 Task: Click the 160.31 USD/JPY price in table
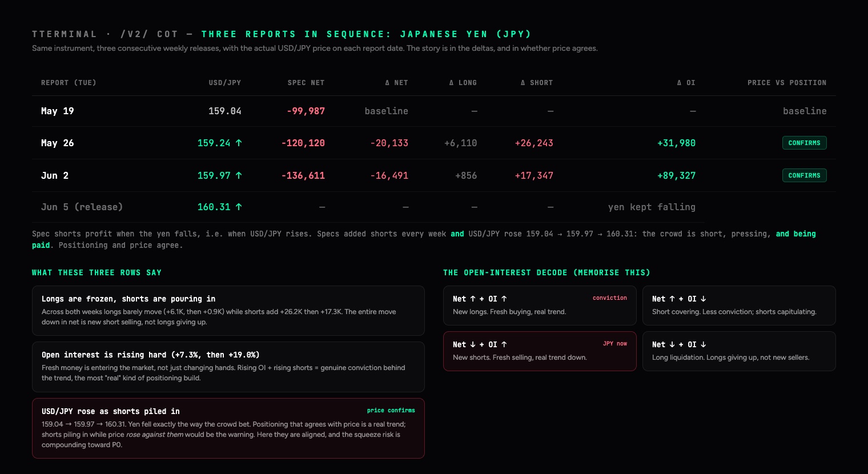(214, 207)
